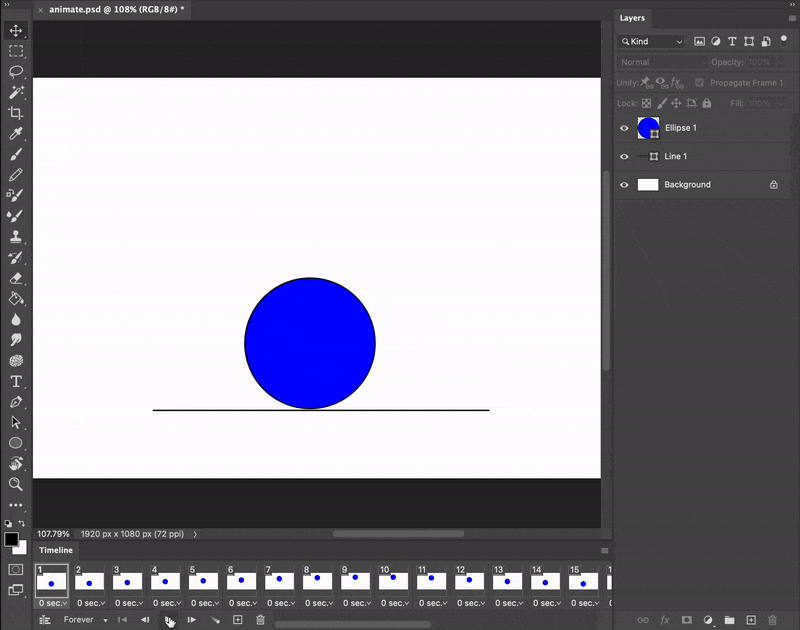The width and height of the screenshot is (800, 630).
Task: Click the tween animation frames icon
Action: pos(215,620)
